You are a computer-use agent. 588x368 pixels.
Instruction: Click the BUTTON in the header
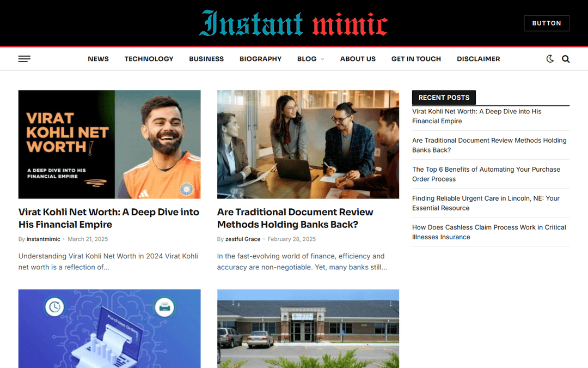click(x=547, y=23)
